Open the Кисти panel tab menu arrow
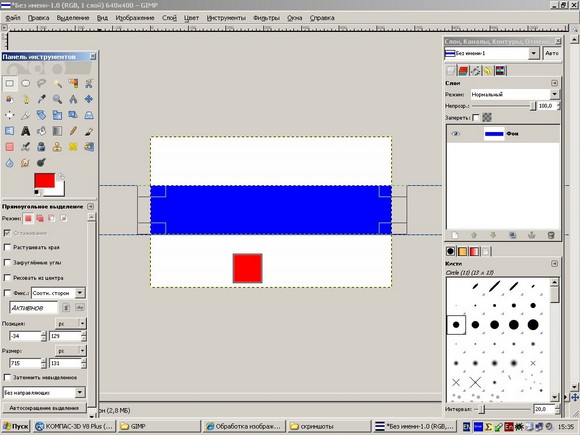Screen dimensions: 580x435 [x=554, y=263]
